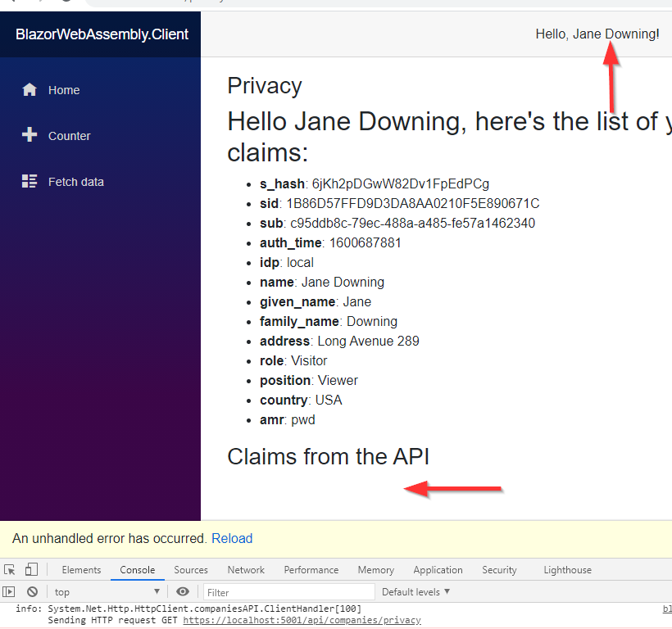Activate the inspect element picker icon
672x629 pixels.
[x=10, y=570]
